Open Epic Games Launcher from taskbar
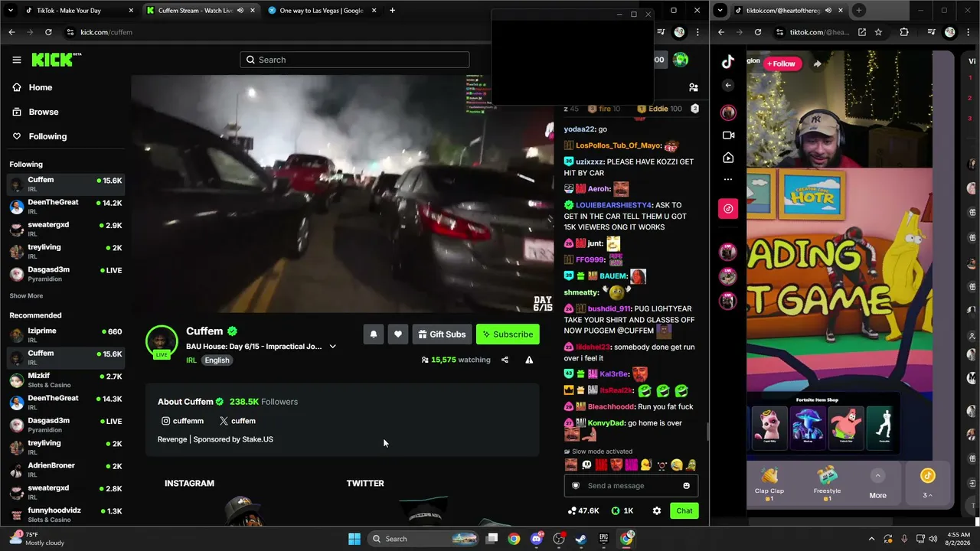Screen dimensions: 980x551 [x=603, y=539]
